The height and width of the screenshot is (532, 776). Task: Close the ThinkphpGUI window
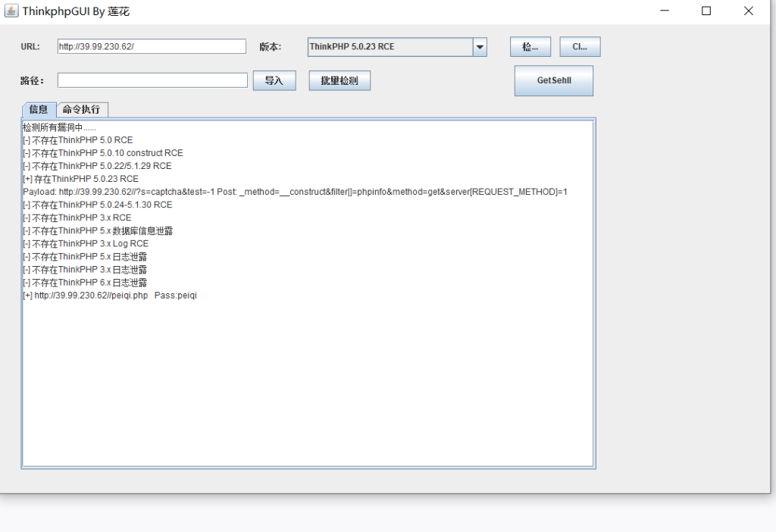pyautogui.click(x=748, y=11)
